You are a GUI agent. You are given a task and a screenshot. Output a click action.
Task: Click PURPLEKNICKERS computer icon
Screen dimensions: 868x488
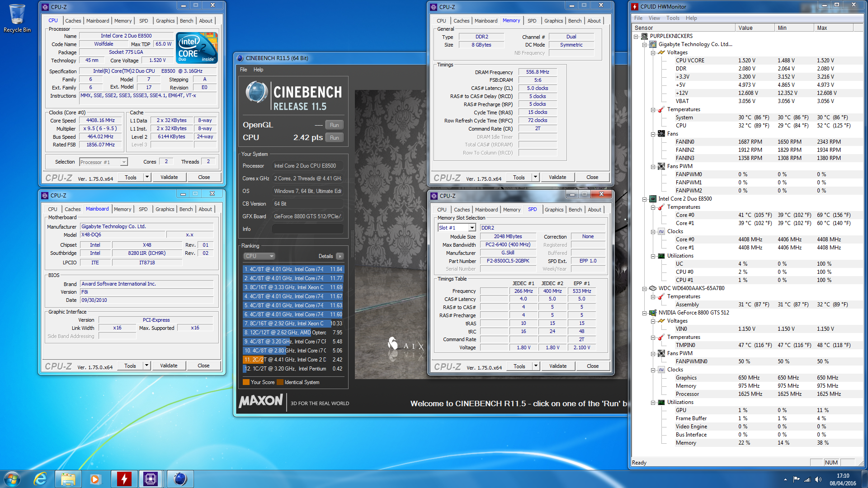pyautogui.click(x=645, y=36)
